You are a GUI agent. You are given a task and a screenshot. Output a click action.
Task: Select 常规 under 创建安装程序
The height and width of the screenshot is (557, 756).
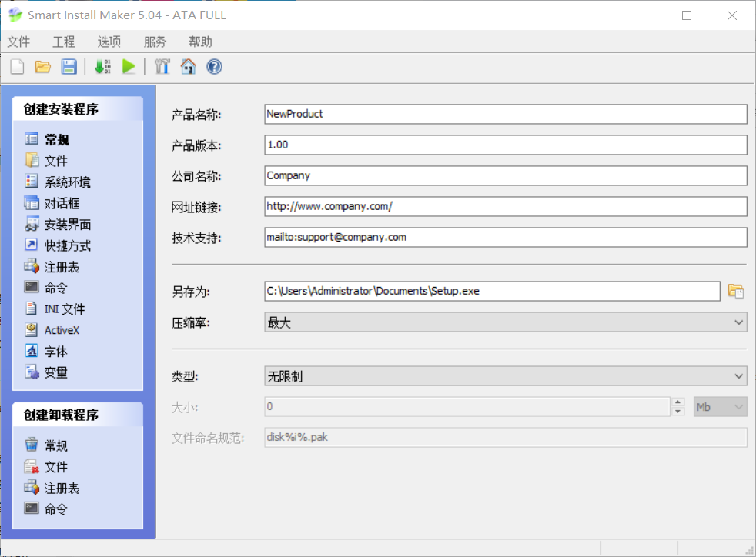pos(47,139)
